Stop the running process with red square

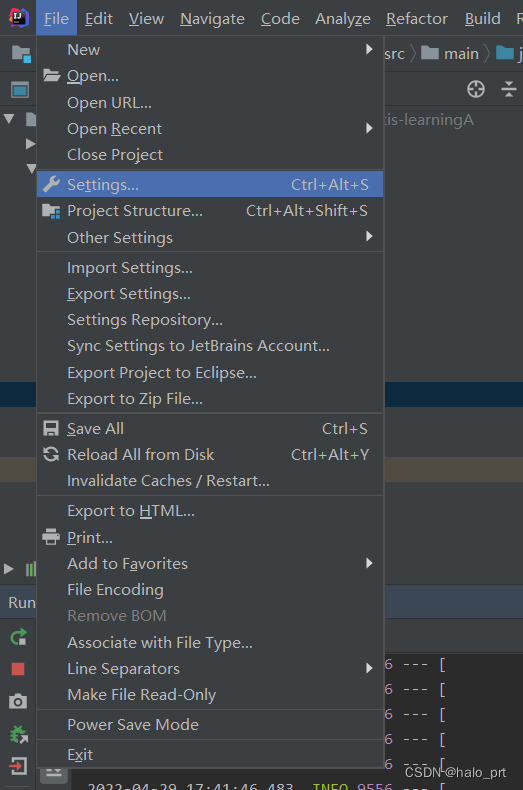pyautogui.click(x=18, y=669)
